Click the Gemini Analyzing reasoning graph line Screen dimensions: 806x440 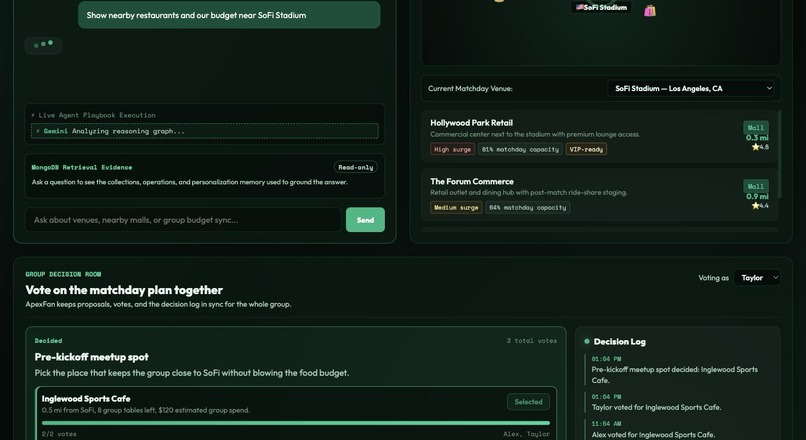pyautogui.click(x=205, y=131)
